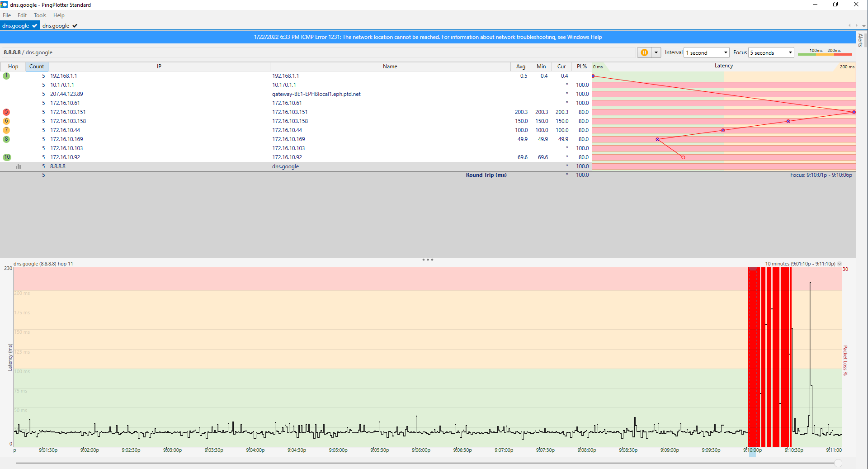
Task: Open the Edit menu
Action: click(x=22, y=15)
